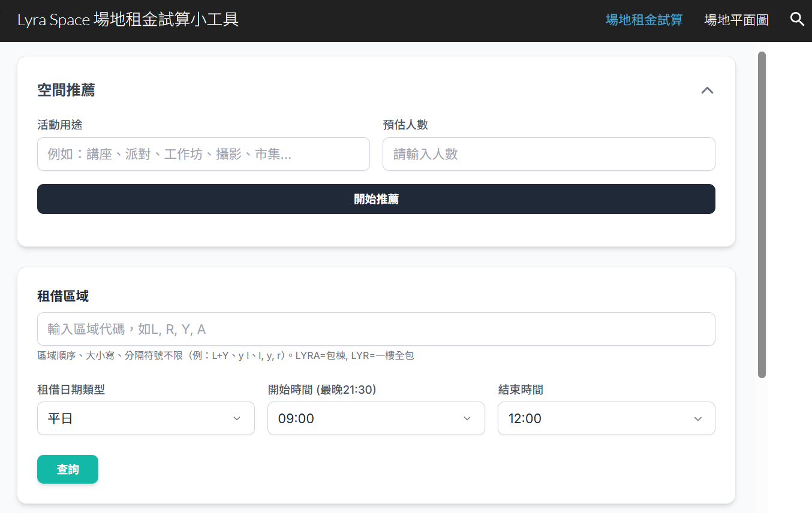
Task: Select the 租借區域 code input box
Action: coord(375,329)
